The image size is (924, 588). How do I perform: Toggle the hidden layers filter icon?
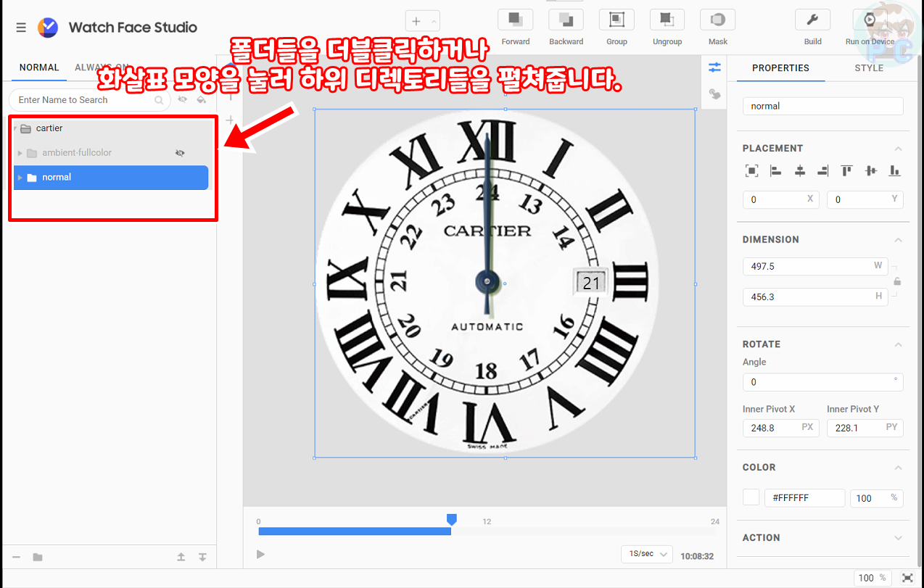[x=182, y=99]
